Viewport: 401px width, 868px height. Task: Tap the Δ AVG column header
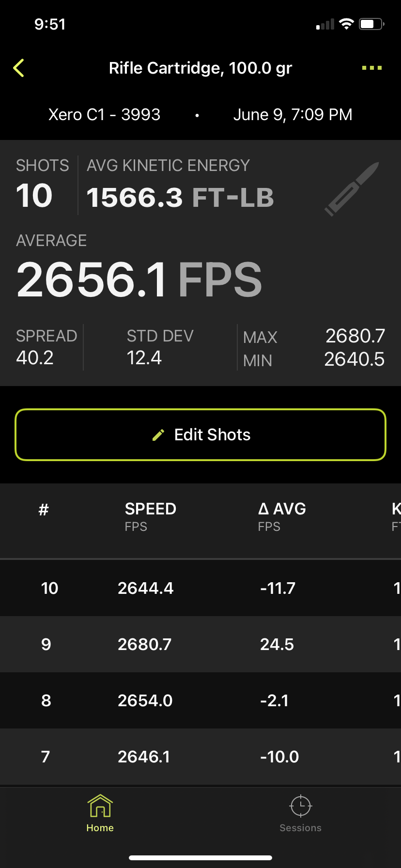click(x=282, y=516)
